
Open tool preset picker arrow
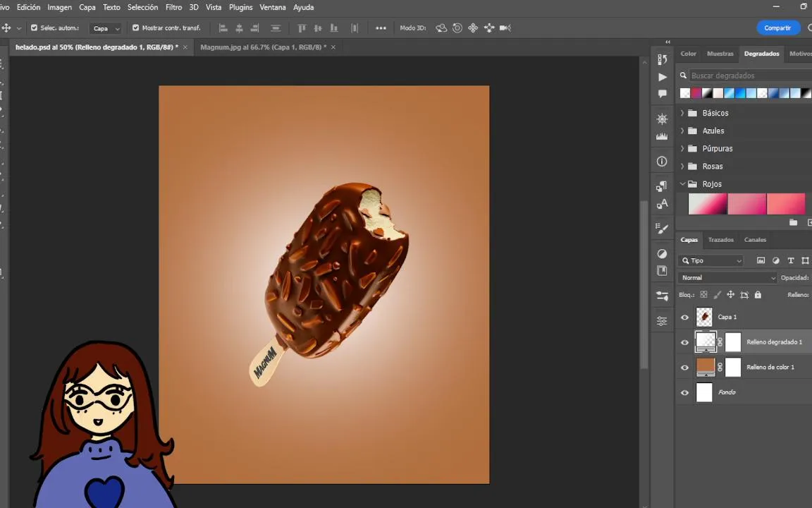(19, 28)
